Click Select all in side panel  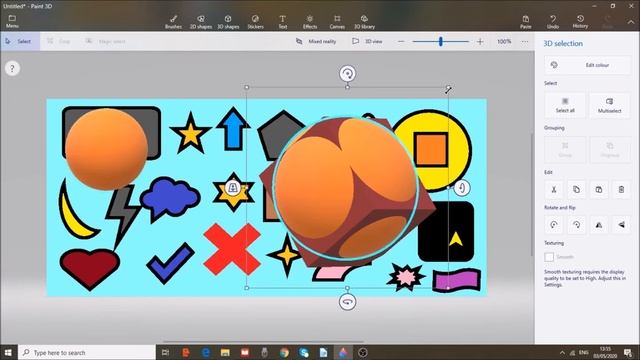[565, 105]
